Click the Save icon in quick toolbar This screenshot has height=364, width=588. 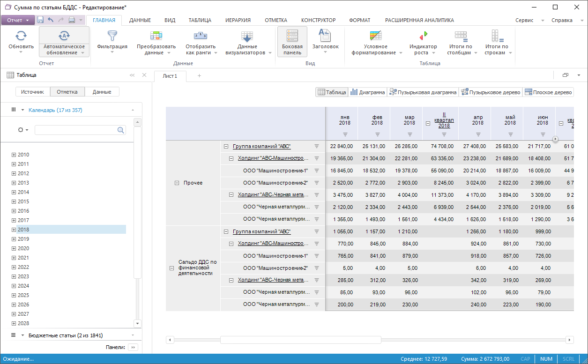40,20
